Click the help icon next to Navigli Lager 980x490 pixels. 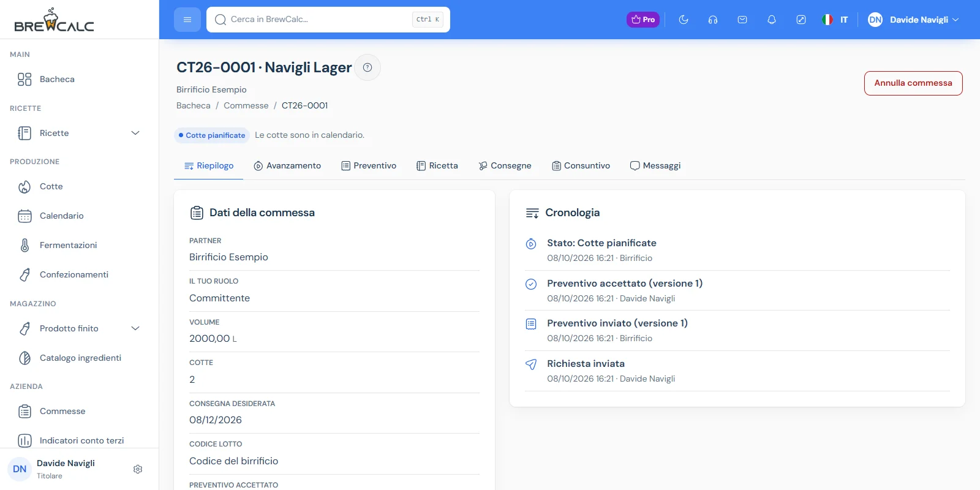[367, 67]
